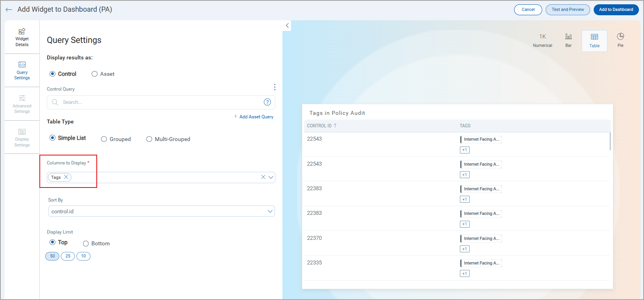Select the Control radio button

pos(52,74)
